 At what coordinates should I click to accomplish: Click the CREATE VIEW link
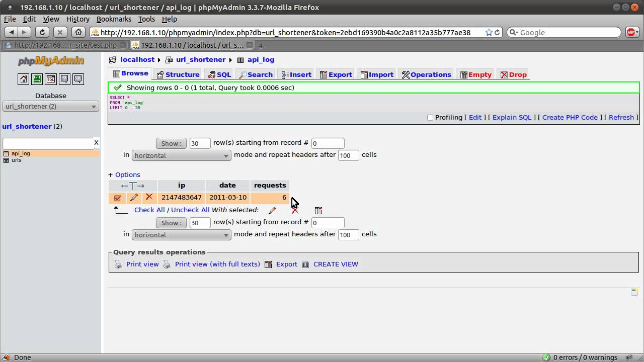click(336, 264)
